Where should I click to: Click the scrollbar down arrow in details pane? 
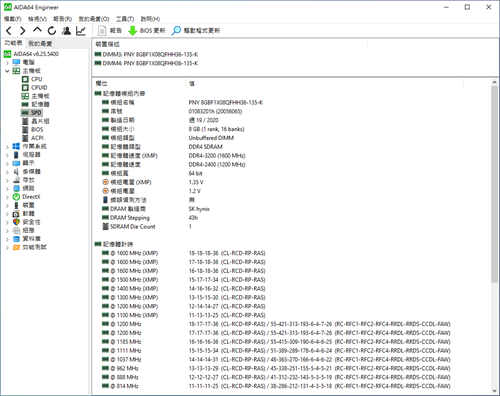[x=494, y=391]
